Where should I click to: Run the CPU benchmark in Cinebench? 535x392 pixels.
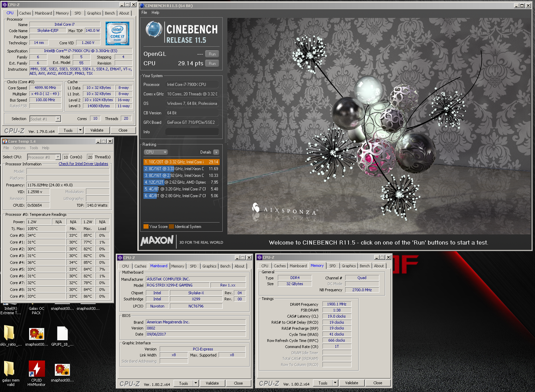212,63
